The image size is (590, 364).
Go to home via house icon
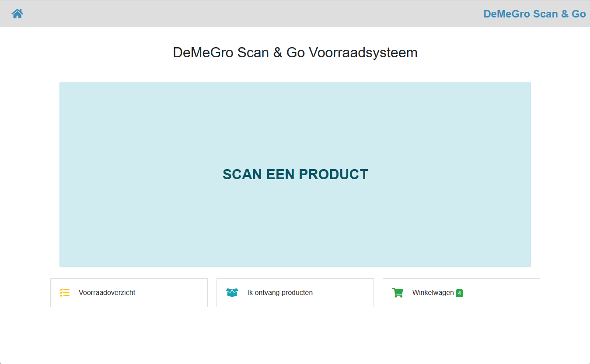17,14
